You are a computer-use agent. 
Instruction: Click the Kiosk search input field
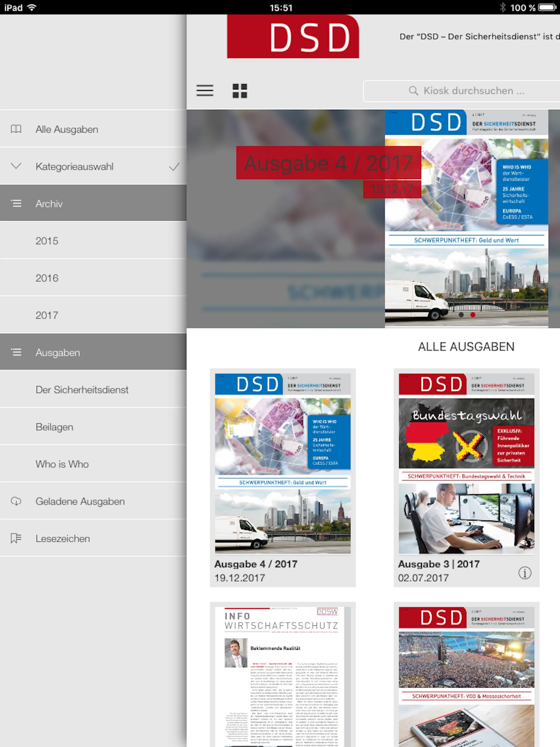click(461, 90)
